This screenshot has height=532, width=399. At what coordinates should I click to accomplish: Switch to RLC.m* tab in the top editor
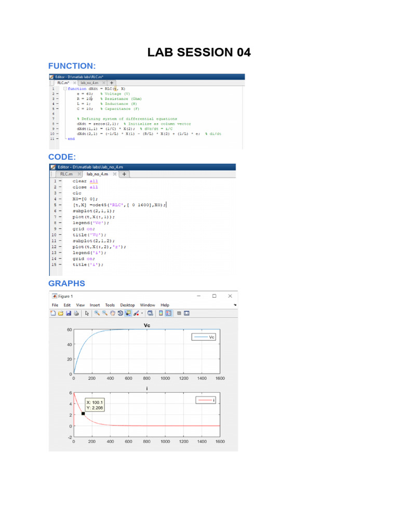click(63, 83)
